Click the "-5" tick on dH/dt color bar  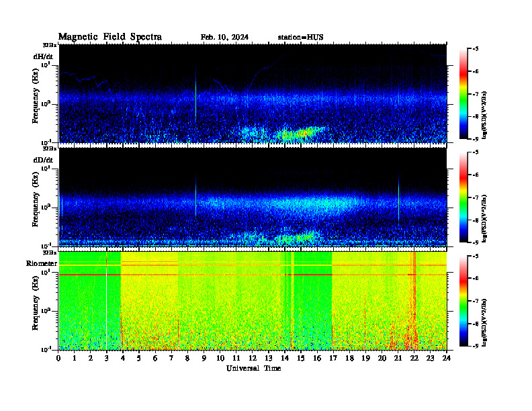coord(476,49)
